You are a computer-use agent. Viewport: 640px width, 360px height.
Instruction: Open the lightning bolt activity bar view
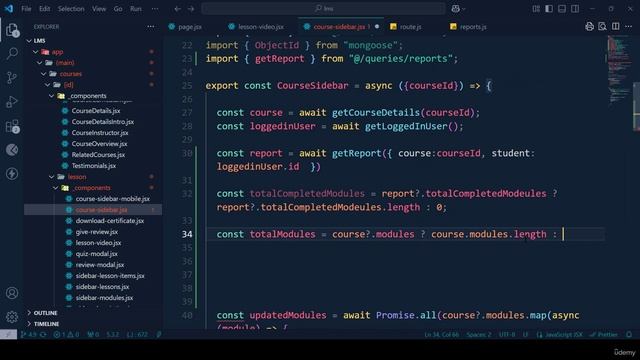(12, 173)
